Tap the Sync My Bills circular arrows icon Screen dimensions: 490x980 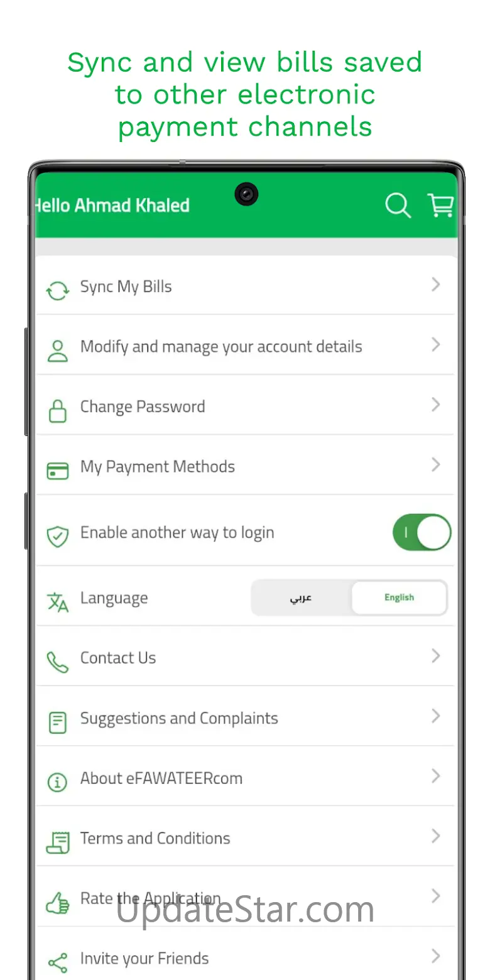coord(58,291)
